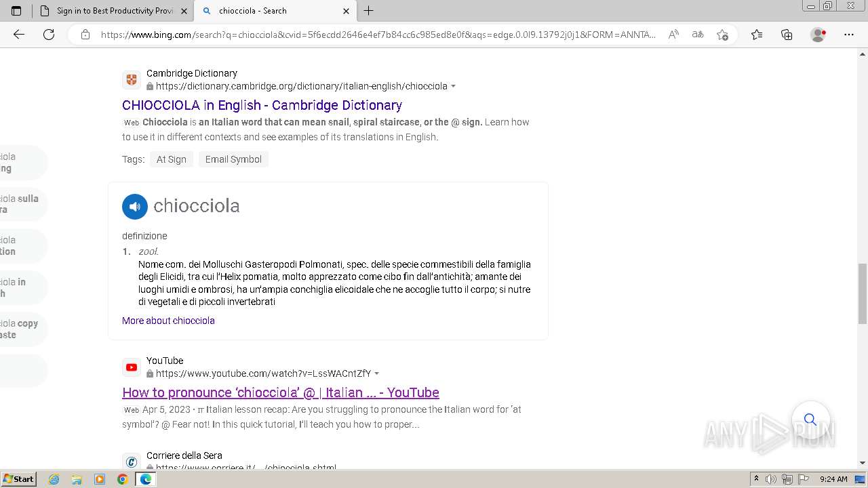The image size is (868, 488).
Task: Click the browser address bar URL
Action: (378, 35)
